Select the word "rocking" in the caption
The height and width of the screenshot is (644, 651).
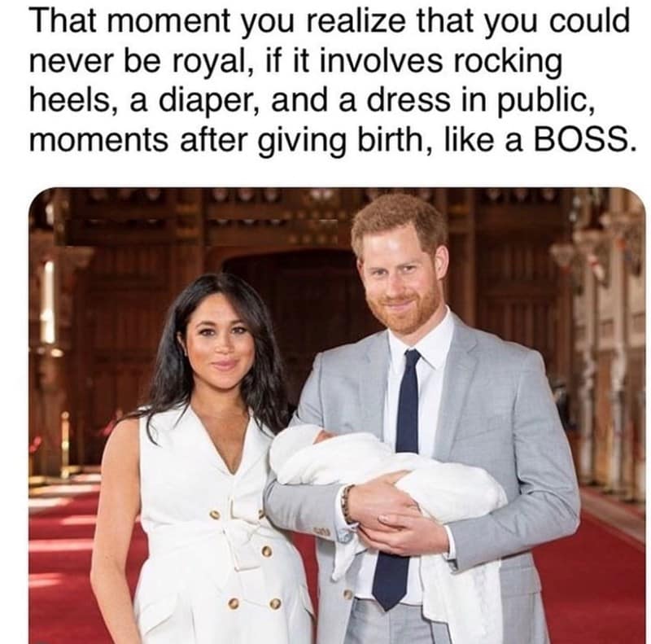pos(508,64)
